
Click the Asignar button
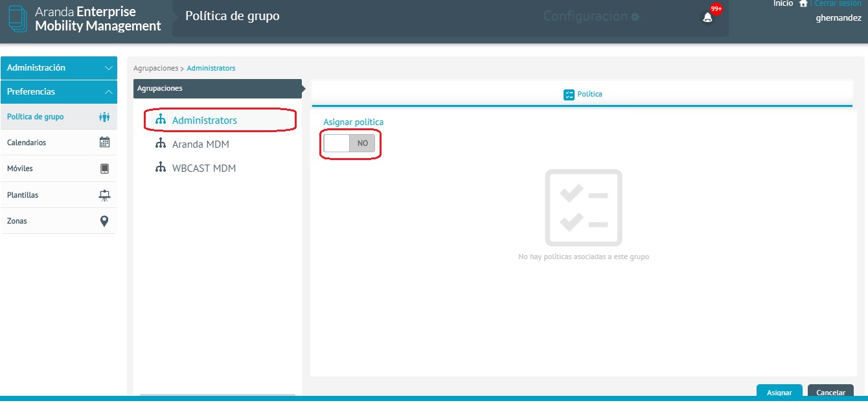tap(779, 392)
